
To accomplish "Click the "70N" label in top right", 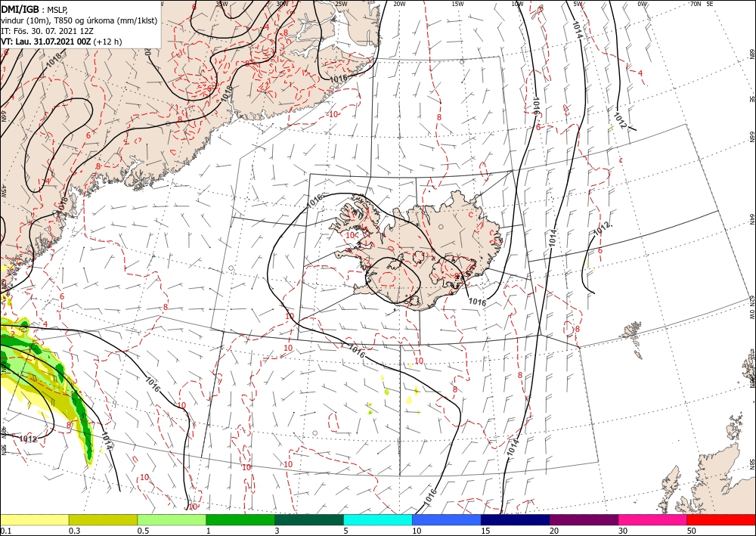I will 696,4.
